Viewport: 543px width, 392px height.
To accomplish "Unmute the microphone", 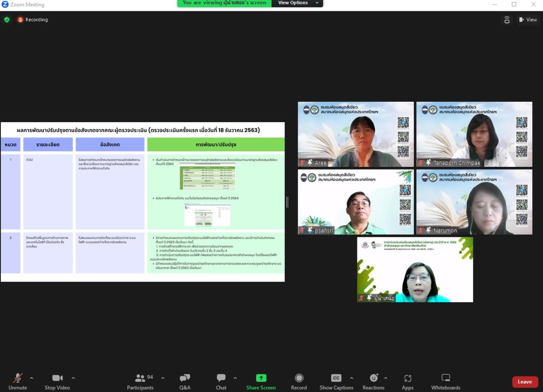I will [x=18, y=381].
